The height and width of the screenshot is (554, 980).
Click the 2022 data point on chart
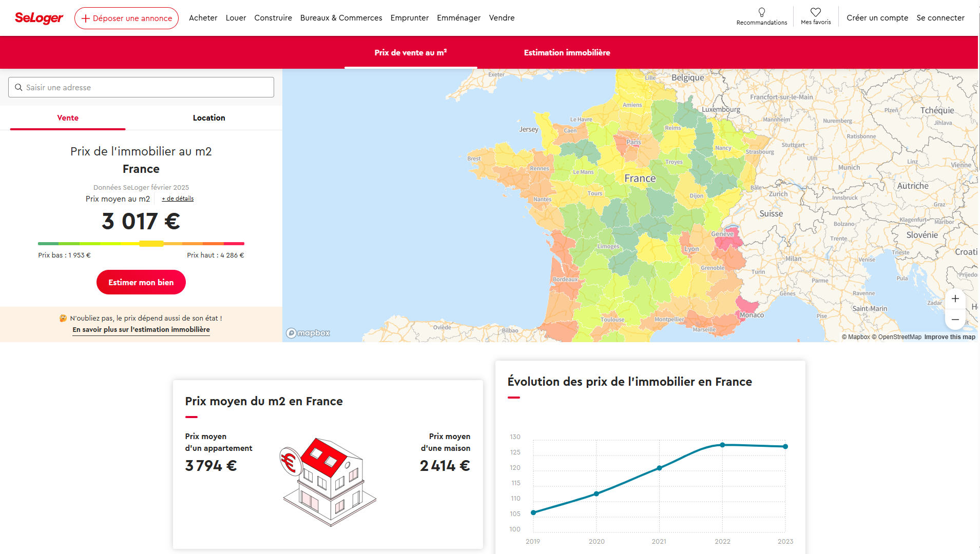(722, 445)
